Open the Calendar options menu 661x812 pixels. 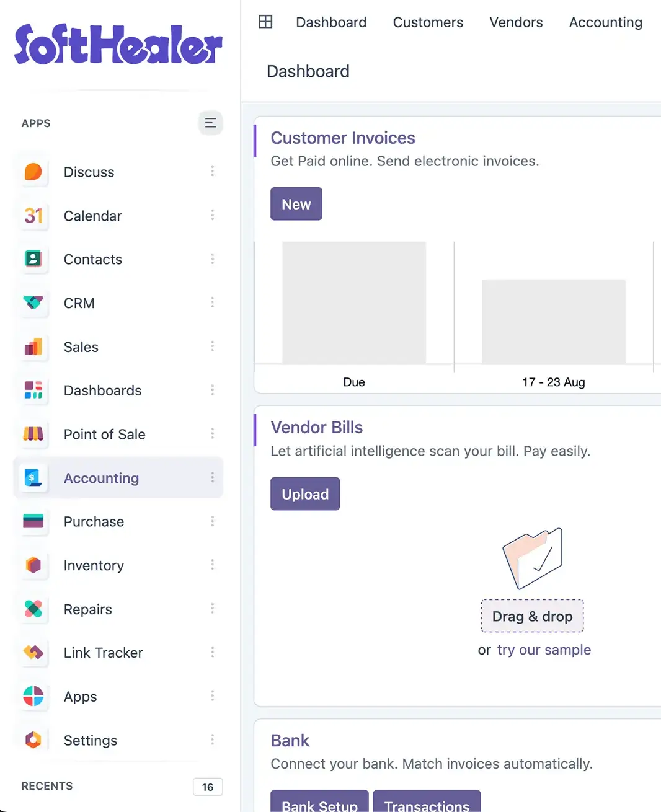pyautogui.click(x=212, y=216)
